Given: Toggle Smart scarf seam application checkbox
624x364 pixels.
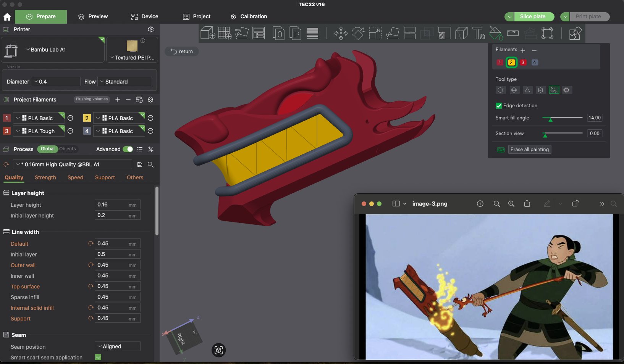Looking at the screenshot, I should coord(98,357).
